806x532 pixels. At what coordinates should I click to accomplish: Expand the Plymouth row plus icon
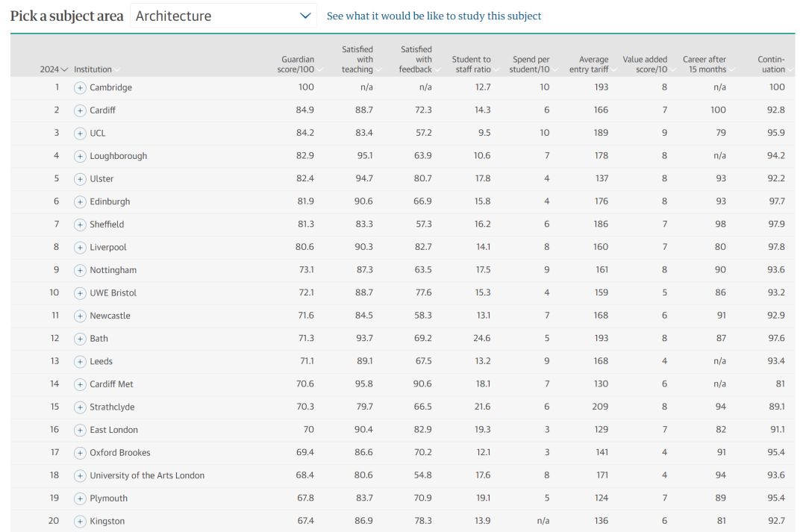click(80, 498)
